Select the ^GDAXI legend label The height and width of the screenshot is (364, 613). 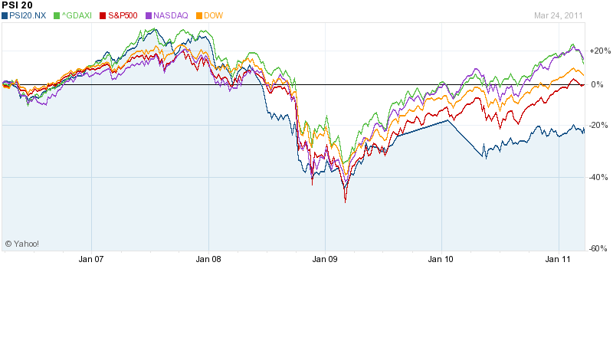click(77, 15)
